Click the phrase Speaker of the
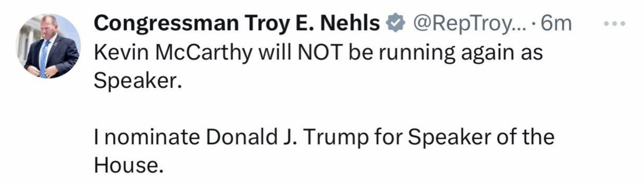The height and width of the screenshot is (182, 644). point(480,137)
